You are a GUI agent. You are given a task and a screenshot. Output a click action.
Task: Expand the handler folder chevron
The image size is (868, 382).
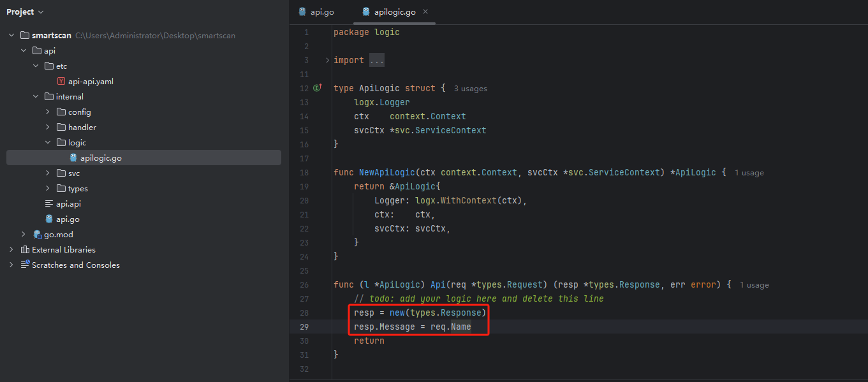[48, 128]
